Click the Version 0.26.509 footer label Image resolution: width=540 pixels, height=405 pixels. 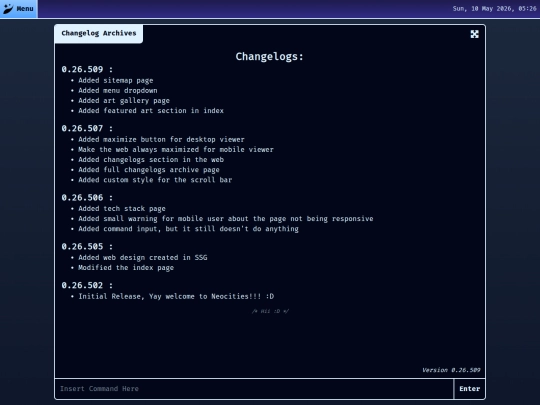[451, 370]
